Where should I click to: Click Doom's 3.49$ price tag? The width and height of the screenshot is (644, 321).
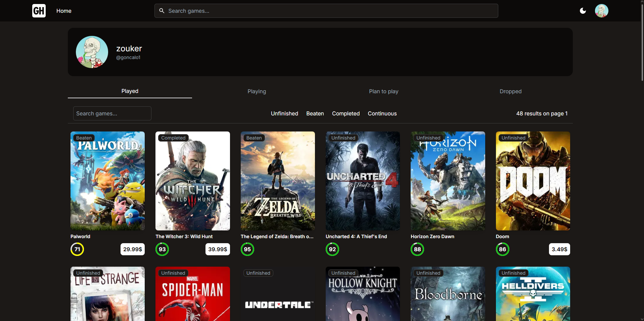pos(559,249)
